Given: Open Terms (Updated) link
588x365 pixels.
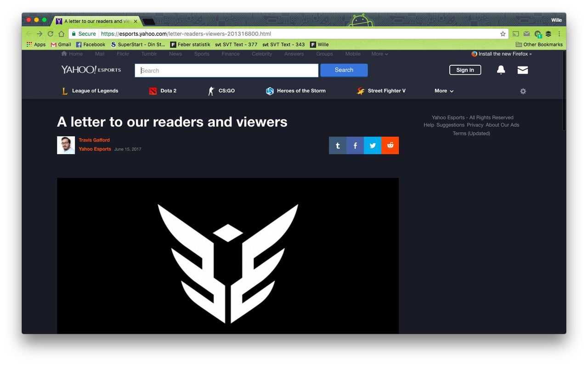Looking at the screenshot, I should tap(471, 134).
